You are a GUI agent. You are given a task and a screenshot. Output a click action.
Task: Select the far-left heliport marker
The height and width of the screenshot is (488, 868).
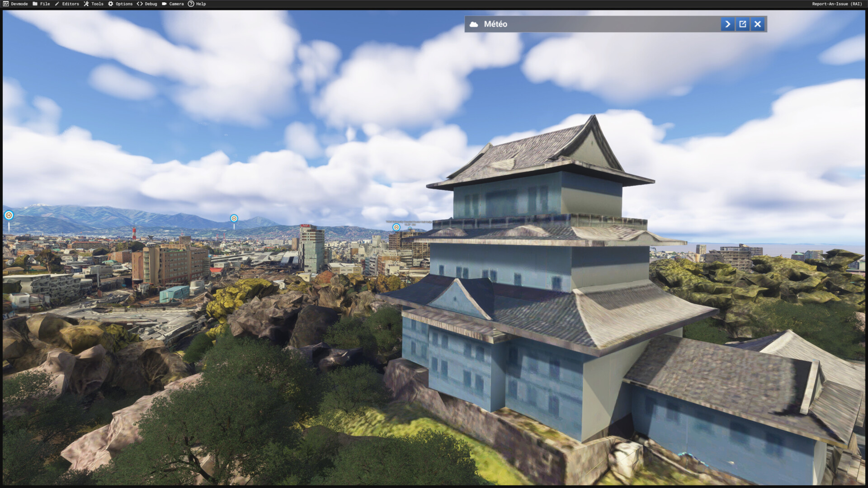tap(9, 216)
